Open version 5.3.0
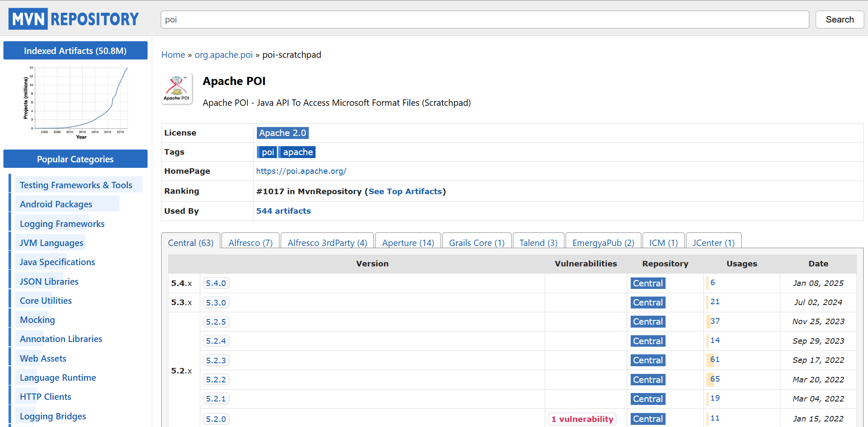The height and width of the screenshot is (427, 868). [216, 303]
